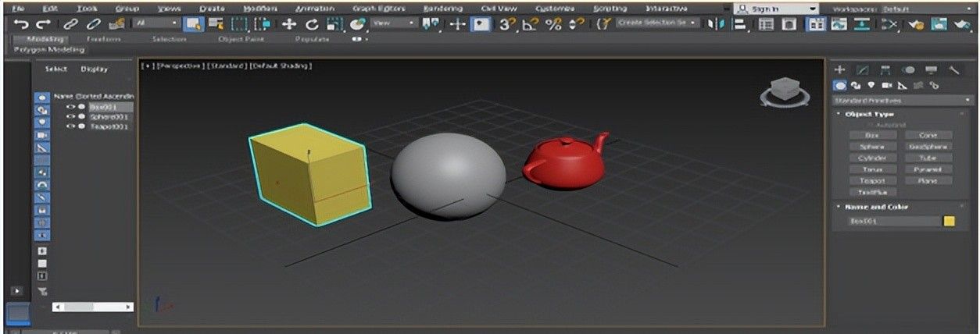980x334 pixels.
Task: Click the Undo arrow icon
Action: (22, 25)
